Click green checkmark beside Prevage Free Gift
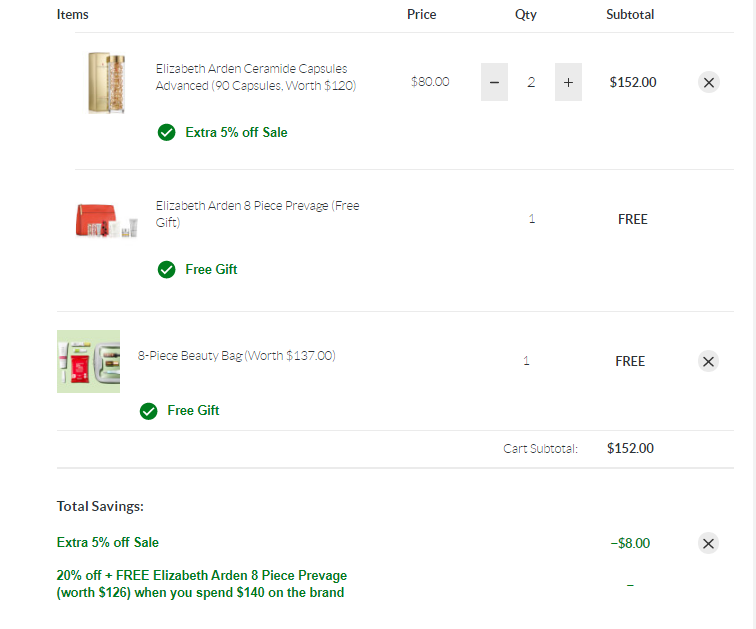Image resolution: width=756 pixels, height=629 pixels. [x=166, y=269]
